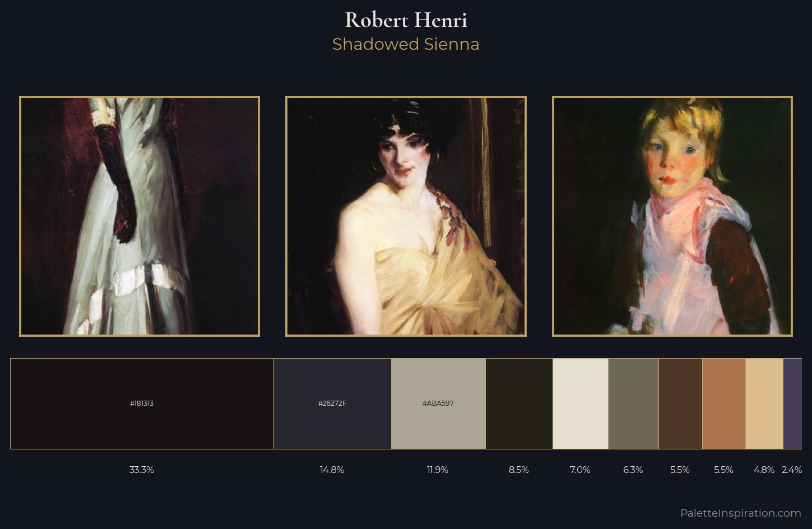Screen dimensions: 812x529
Task: Click the olive grey swatch above 6.3%
Action: coord(633,403)
